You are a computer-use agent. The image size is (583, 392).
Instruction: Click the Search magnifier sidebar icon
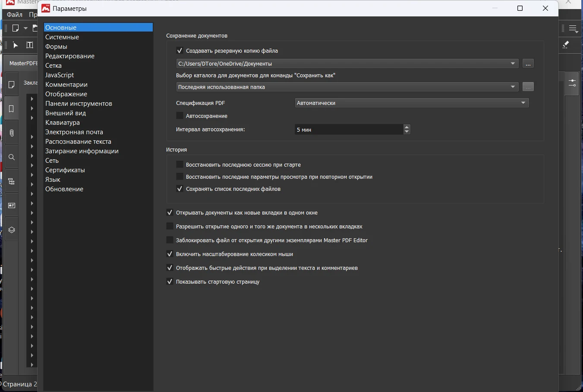click(11, 157)
